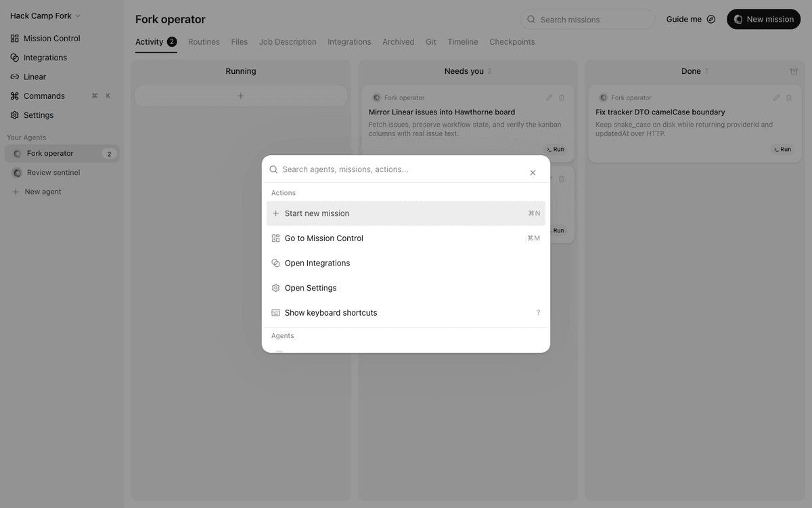Run the Fix tracker DTO camelCase mission

(x=782, y=149)
